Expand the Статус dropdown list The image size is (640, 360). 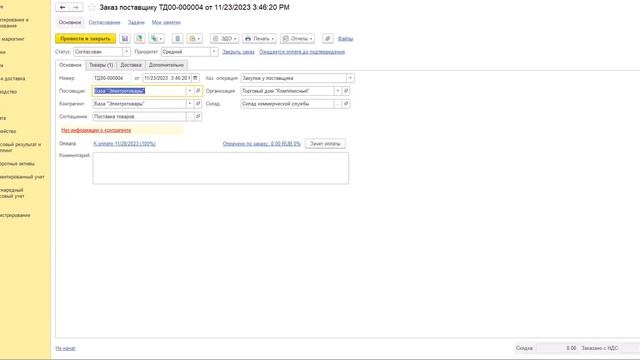pos(126,52)
